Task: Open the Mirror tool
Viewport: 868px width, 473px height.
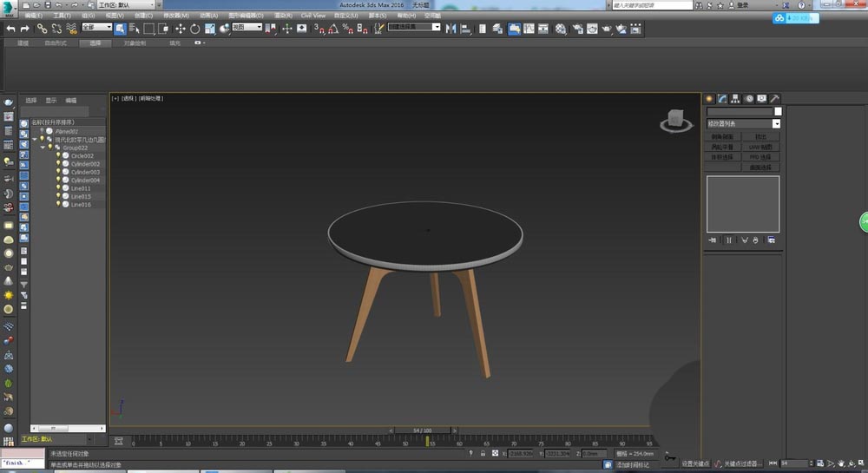Action: [x=450, y=29]
